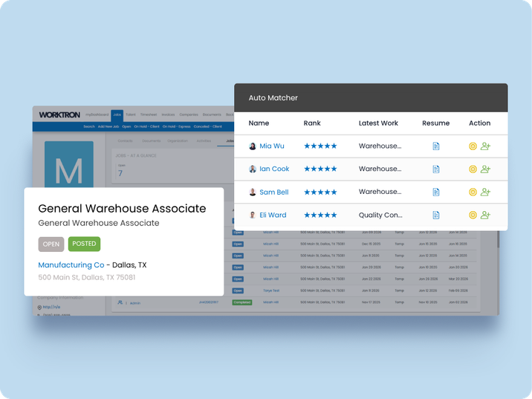Open Mia Wu's candidate profile link

[x=271, y=146]
